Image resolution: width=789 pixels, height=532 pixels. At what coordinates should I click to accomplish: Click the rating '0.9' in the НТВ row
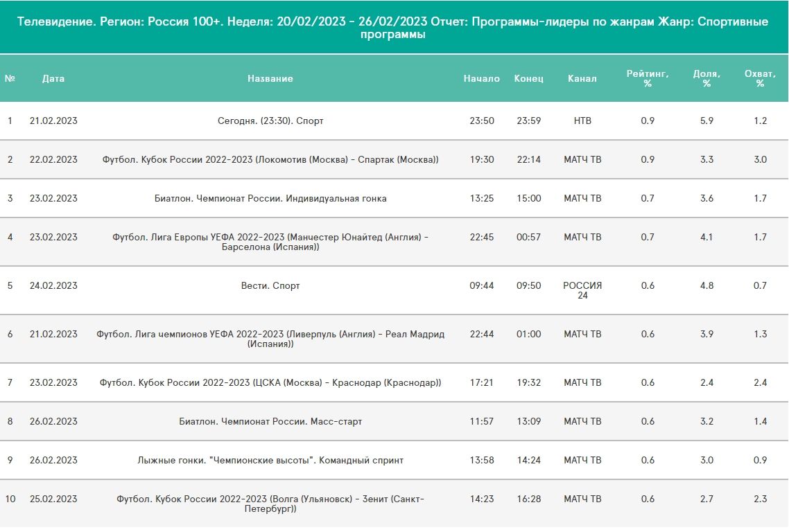pyautogui.click(x=648, y=121)
